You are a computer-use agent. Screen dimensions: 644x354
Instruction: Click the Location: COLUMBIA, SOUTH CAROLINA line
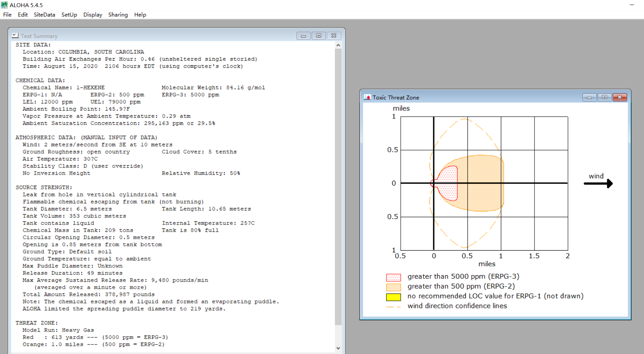tap(83, 52)
